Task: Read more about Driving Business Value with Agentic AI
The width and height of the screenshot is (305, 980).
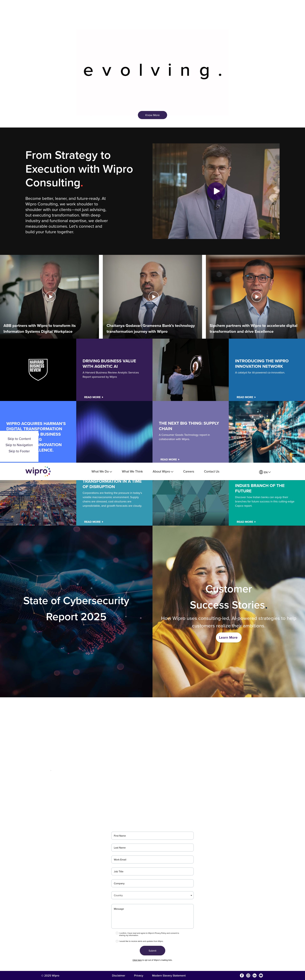Action: click(94, 397)
